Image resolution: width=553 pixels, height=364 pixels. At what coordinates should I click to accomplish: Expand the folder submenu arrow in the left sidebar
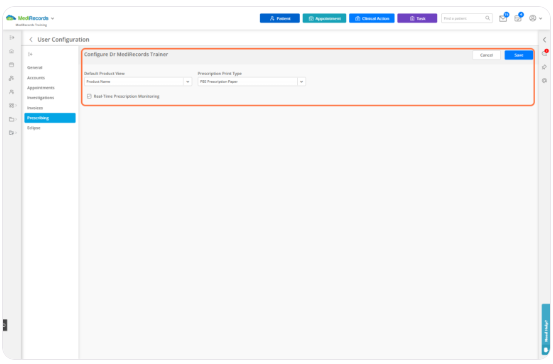(16, 119)
